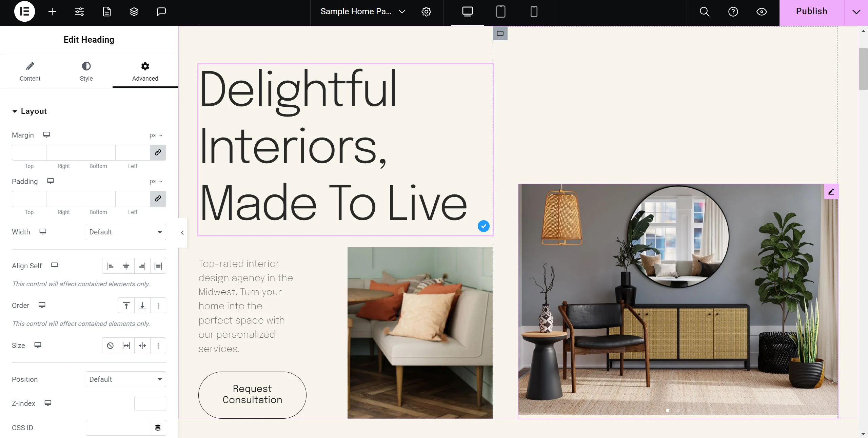868x438 pixels.
Task: Click the responsive Order breakpoint icon
Action: (x=42, y=305)
